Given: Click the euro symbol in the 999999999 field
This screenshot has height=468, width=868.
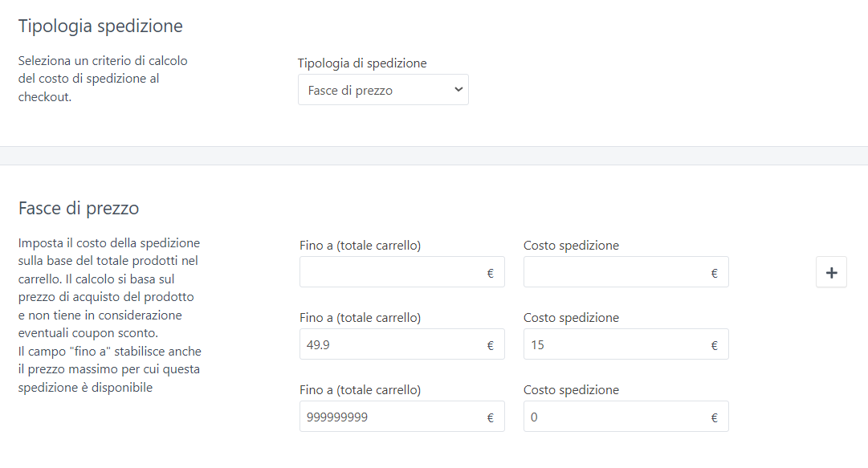Looking at the screenshot, I should pyautogui.click(x=490, y=417).
